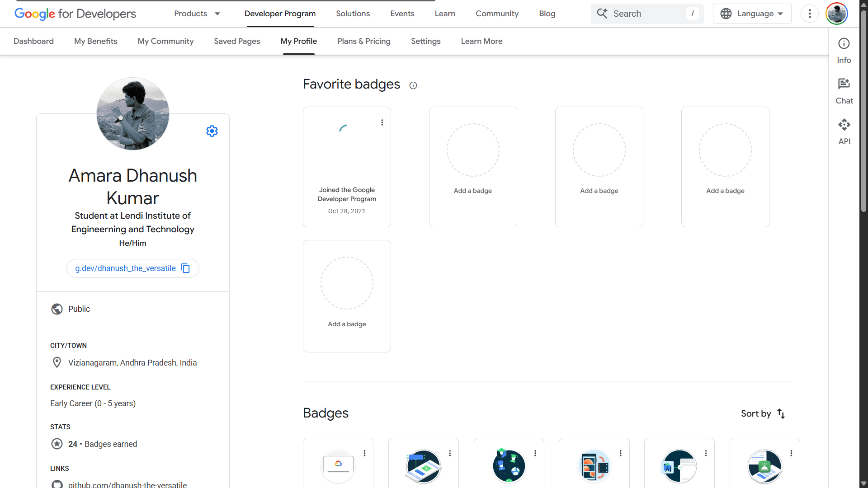Select the Developer Program nav item
This screenshot has width=868, height=488.
[x=280, y=14]
